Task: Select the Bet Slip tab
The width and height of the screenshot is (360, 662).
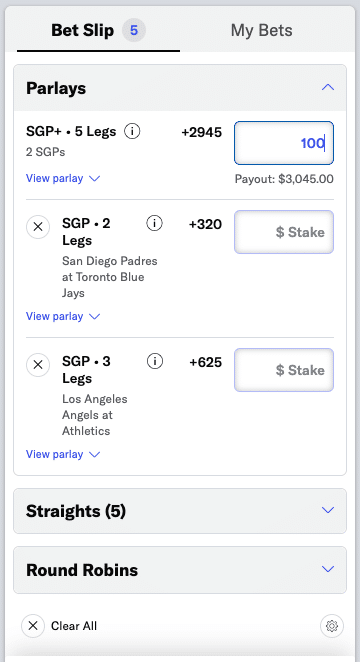Action: pos(98,30)
